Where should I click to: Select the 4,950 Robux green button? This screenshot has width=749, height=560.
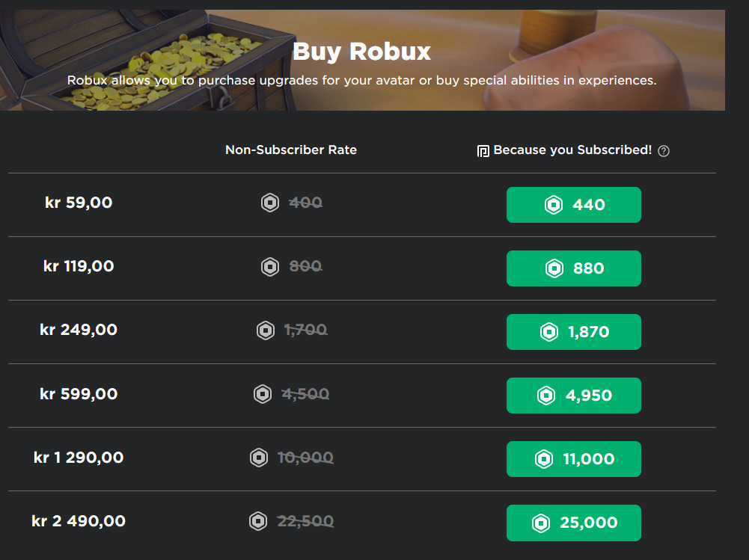pos(573,396)
